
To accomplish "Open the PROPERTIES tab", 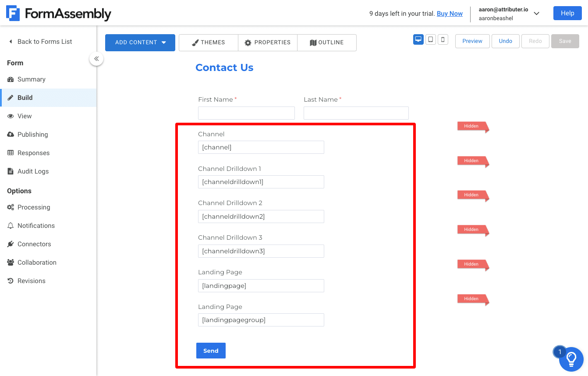I will [x=268, y=43].
